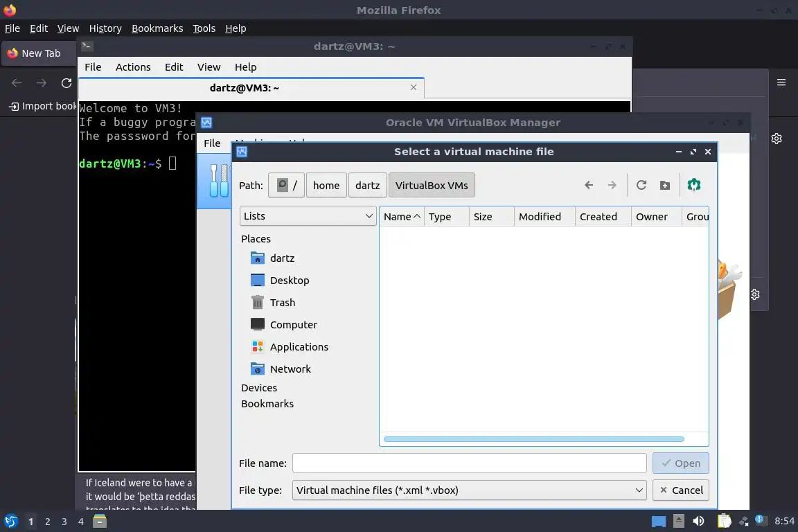Open terminal Edit menu
The height and width of the screenshot is (532, 798).
174,67
